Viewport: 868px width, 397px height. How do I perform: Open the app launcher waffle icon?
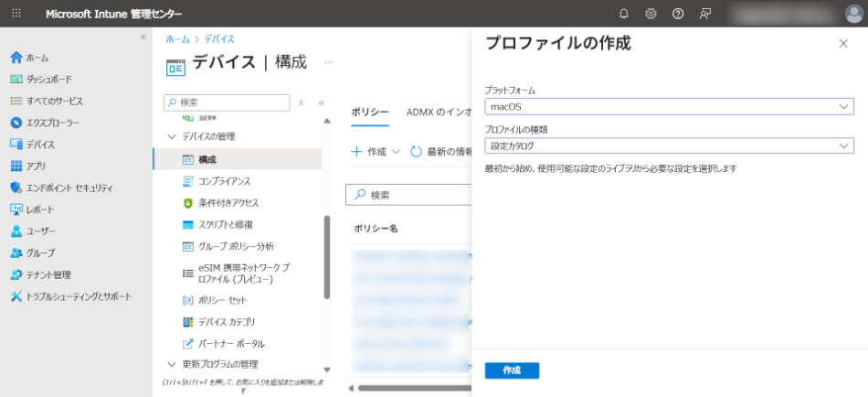[x=16, y=14]
